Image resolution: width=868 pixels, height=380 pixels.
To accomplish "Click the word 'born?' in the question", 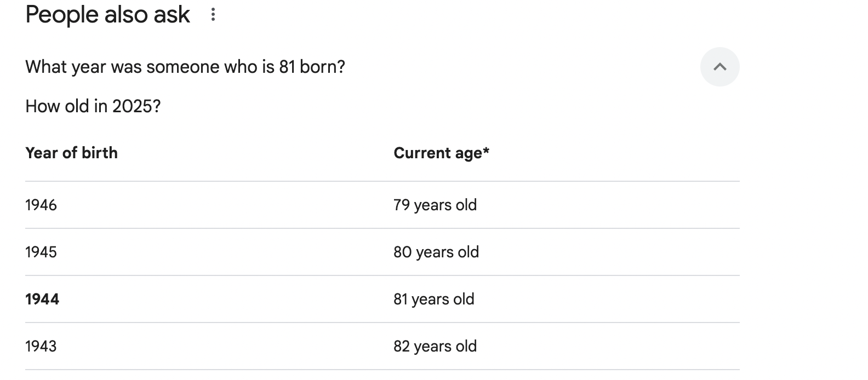I will point(323,67).
